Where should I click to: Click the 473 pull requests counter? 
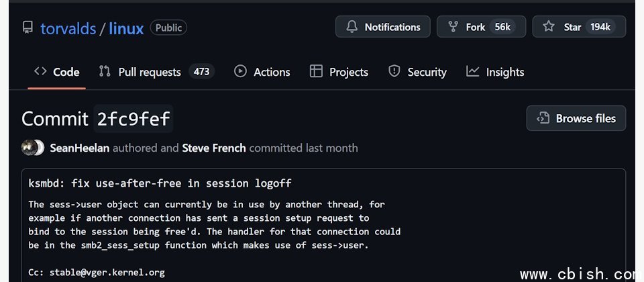tap(202, 72)
